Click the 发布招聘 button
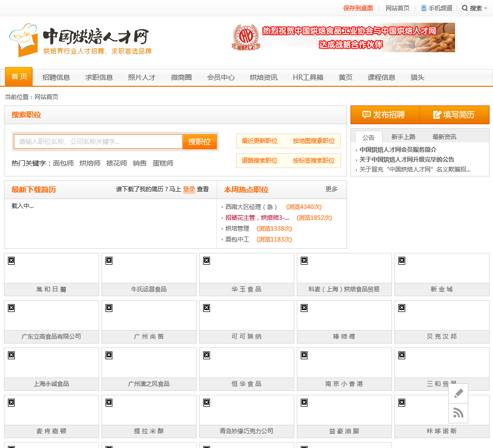This screenshot has height=448, width=493. 385,115
